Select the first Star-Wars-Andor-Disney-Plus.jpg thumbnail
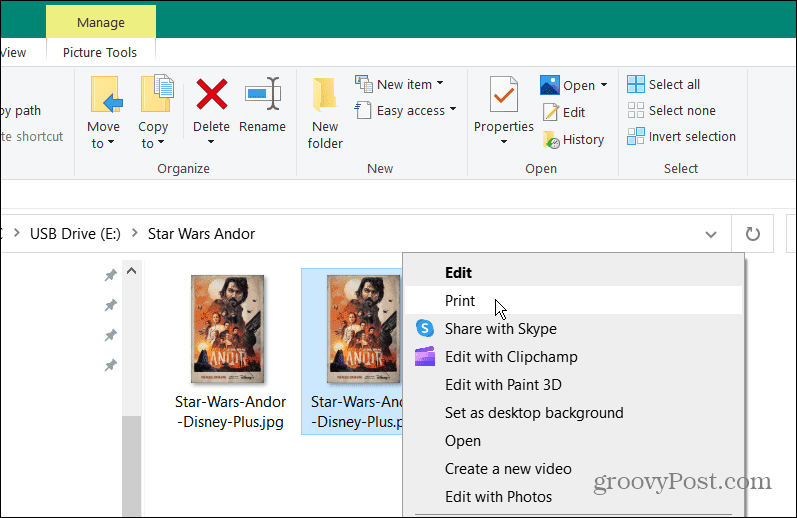 click(x=227, y=329)
